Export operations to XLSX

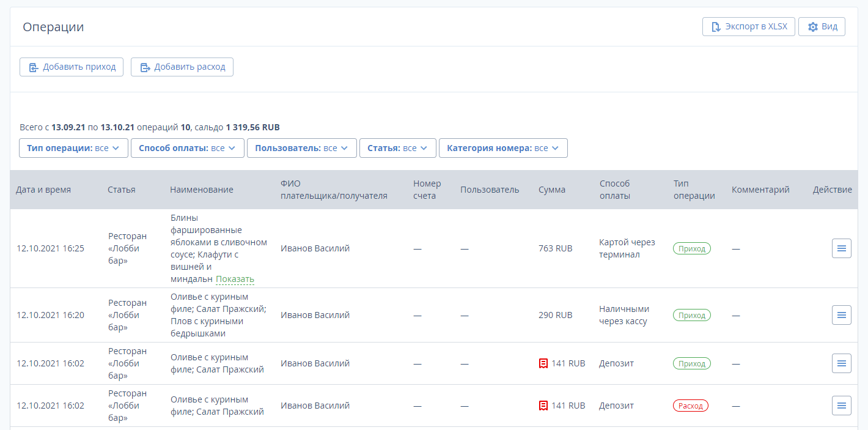(749, 27)
